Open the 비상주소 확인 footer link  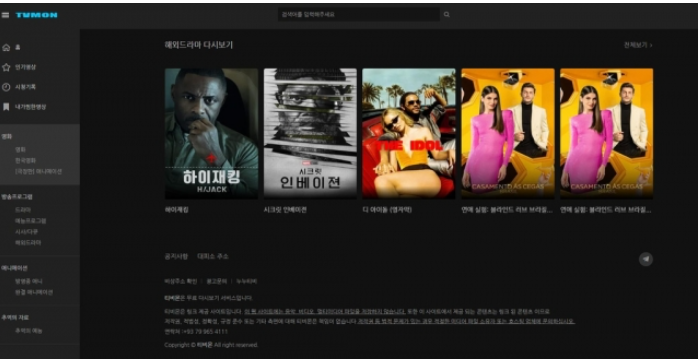(181, 281)
